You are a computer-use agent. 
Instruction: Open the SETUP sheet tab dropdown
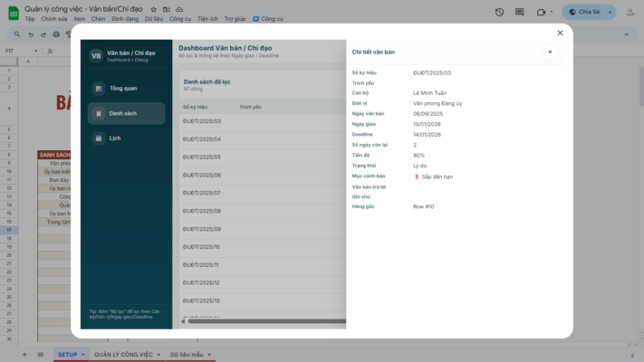pos(83,355)
